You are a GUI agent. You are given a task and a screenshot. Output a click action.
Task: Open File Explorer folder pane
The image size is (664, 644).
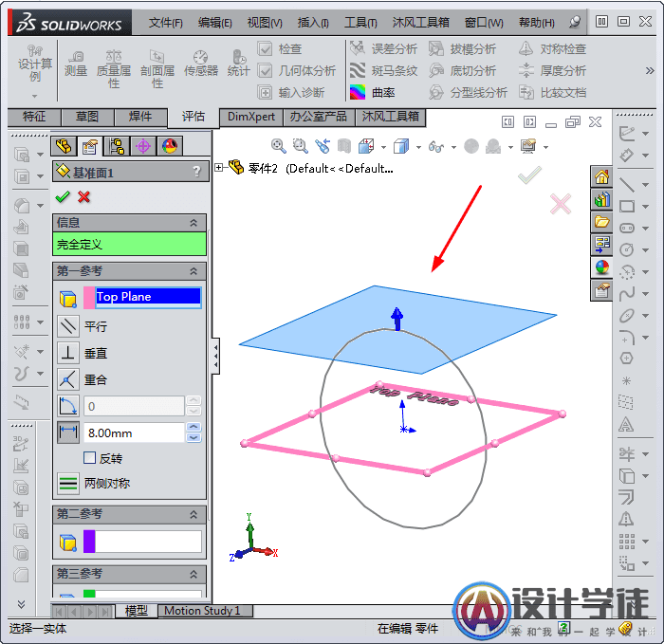tap(601, 221)
